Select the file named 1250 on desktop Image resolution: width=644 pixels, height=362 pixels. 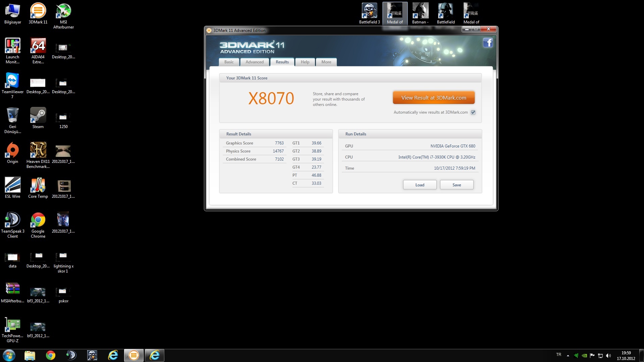[63, 120]
